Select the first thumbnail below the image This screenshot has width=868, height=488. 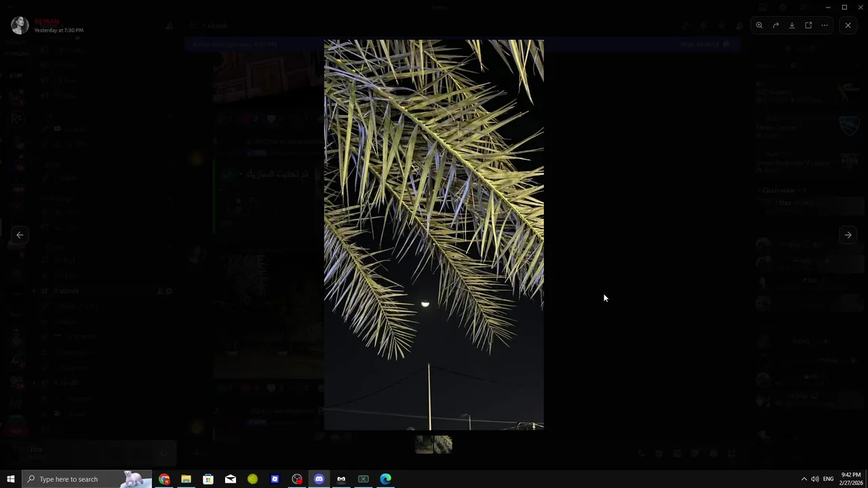425,445
